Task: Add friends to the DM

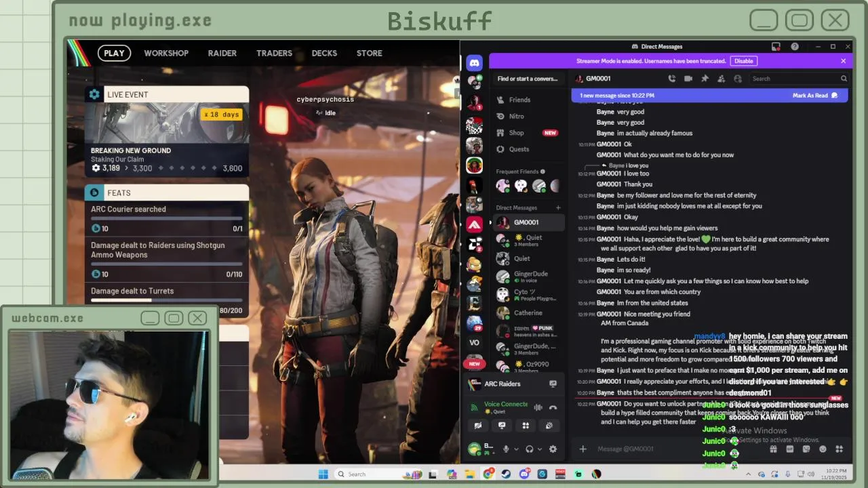Action: click(x=721, y=79)
